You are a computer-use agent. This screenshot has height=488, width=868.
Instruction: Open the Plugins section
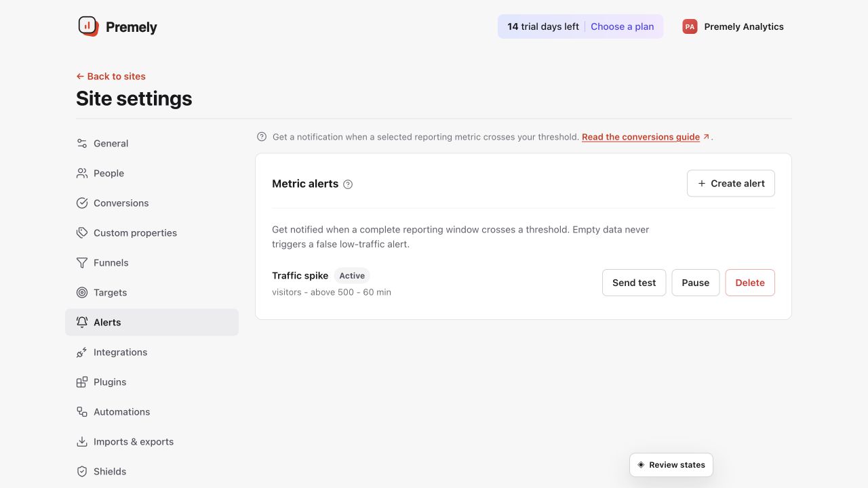click(152, 382)
